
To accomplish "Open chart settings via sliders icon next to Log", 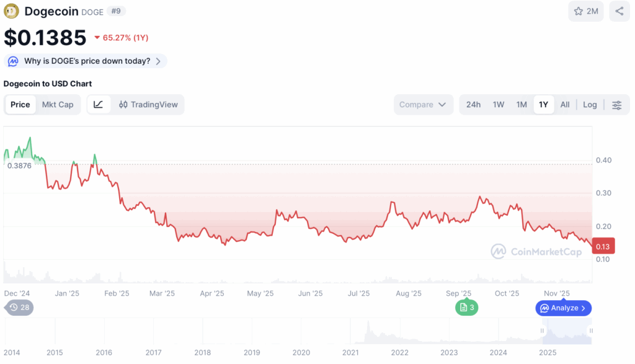I will (617, 105).
